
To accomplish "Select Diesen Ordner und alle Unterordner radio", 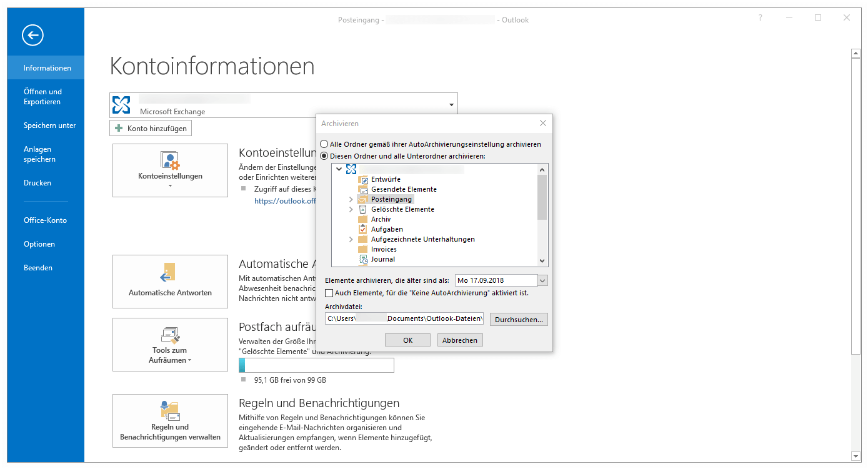I will click(324, 155).
